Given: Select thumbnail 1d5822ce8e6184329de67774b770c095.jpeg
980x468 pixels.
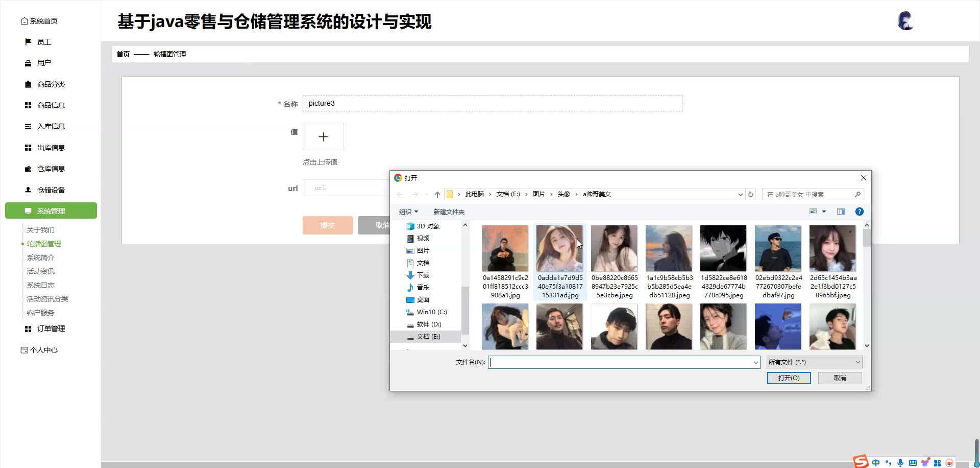Looking at the screenshot, I should (x=724, y=262).
